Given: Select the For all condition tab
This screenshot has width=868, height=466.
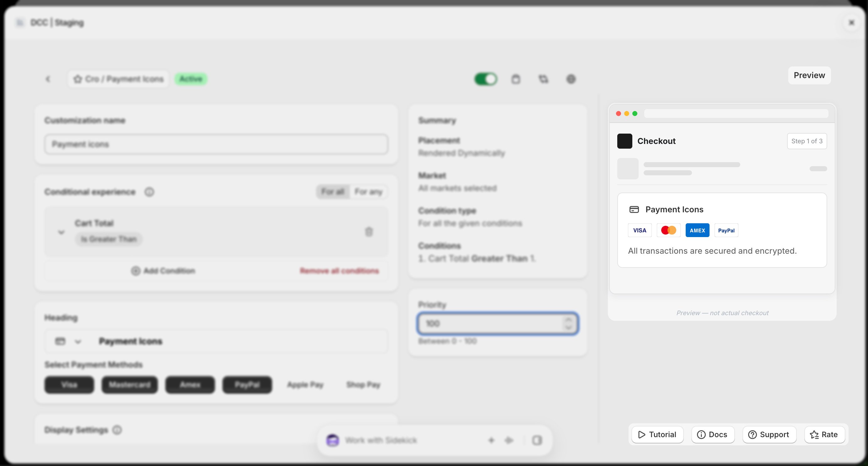Looking at the screenshot, I should pos(333,192).
